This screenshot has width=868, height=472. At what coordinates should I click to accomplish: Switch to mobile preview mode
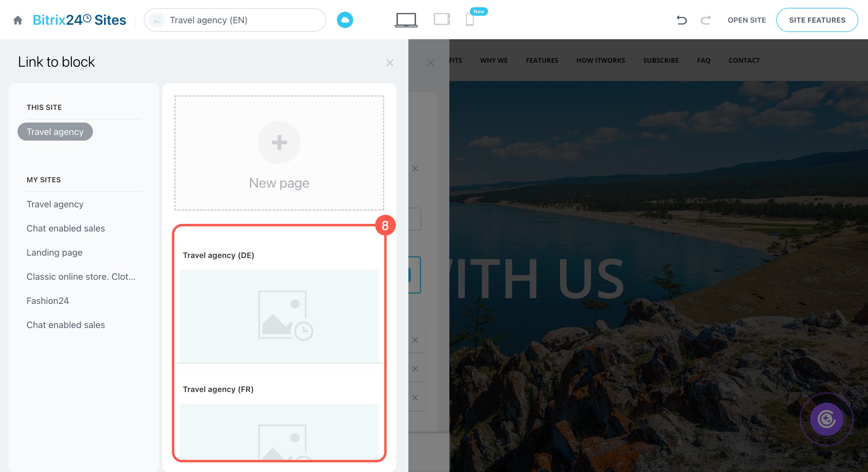(470, 20)
